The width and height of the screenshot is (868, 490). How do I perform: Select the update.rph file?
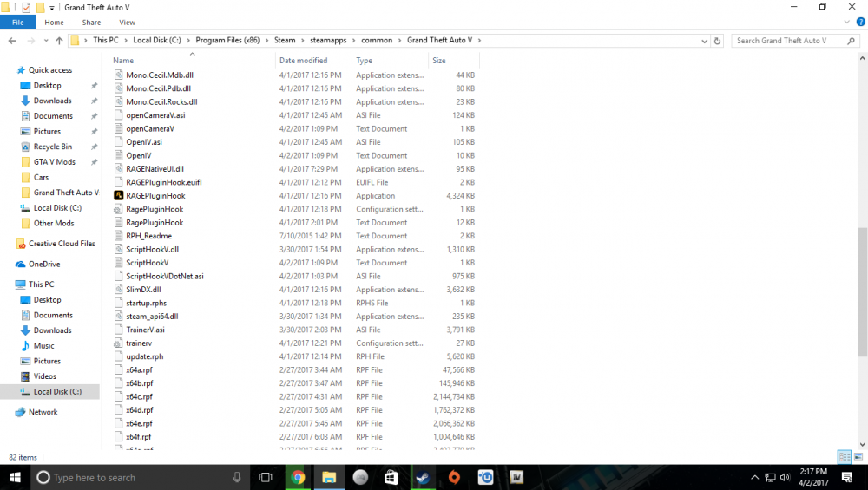click(x=144, y=356)
